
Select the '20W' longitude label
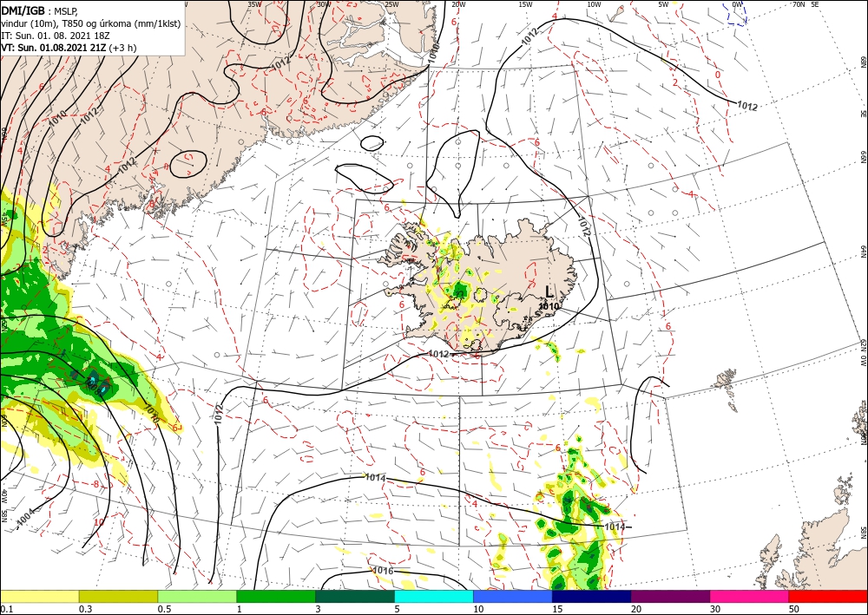point(457,4)
